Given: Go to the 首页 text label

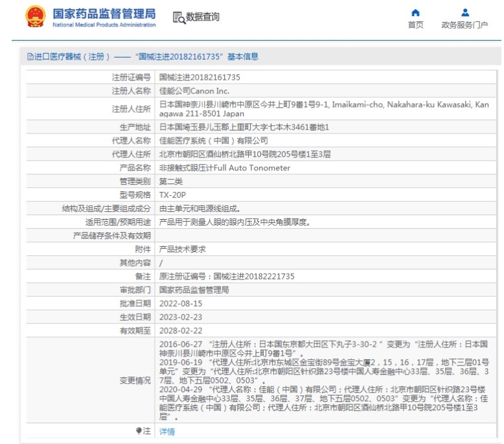Looking at the screenshot, I should point(416,25).
